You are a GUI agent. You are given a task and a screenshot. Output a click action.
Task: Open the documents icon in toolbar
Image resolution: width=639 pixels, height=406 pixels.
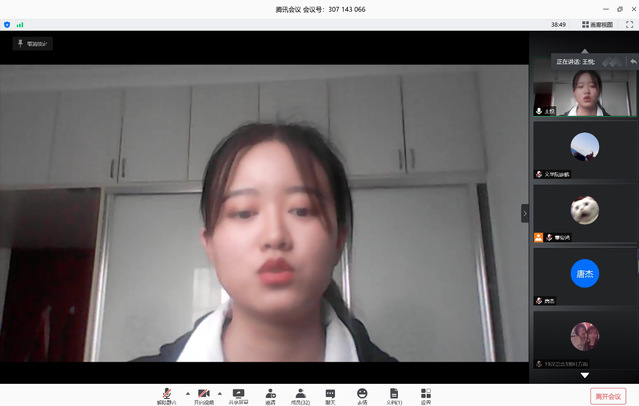pyautogui.click(x=394, y=395)
